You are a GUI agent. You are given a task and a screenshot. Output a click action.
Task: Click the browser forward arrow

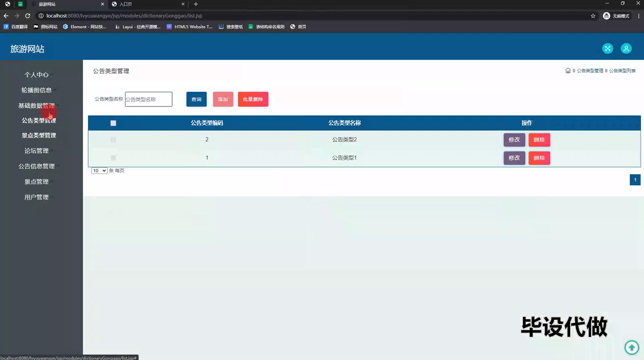click(17, 16)
